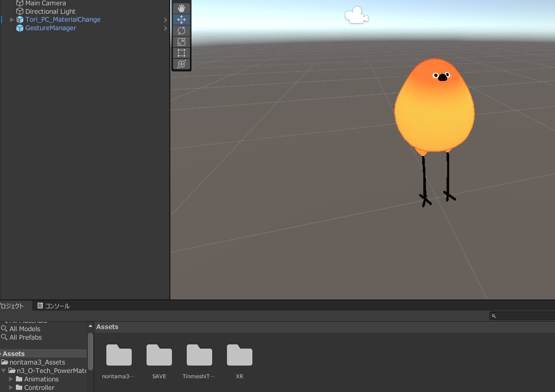Switch to the Rotate tool
Viewport: 555px width, 392px height.
click(x=181, y=31)
